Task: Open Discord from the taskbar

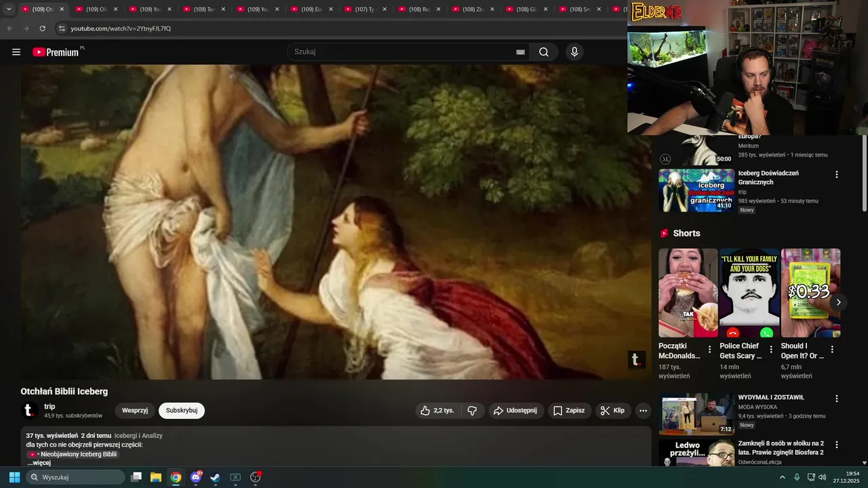Action: (x=196, y=477)
